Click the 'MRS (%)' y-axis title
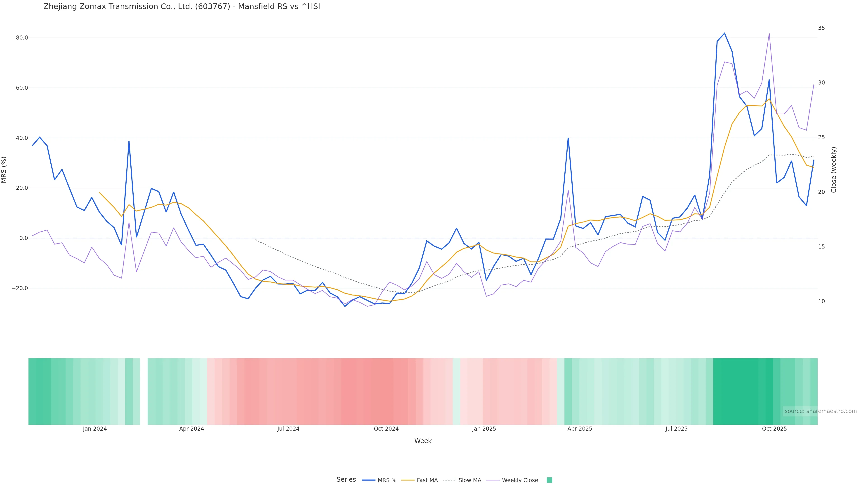The width and height of the screenshot is (868, 488). [x=4, y=170]
